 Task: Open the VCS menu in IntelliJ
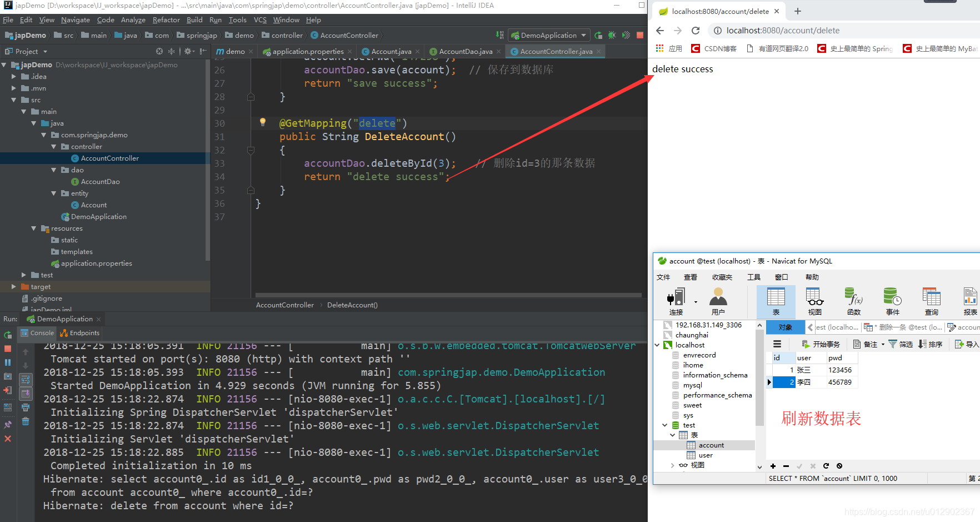click(260, 20)
